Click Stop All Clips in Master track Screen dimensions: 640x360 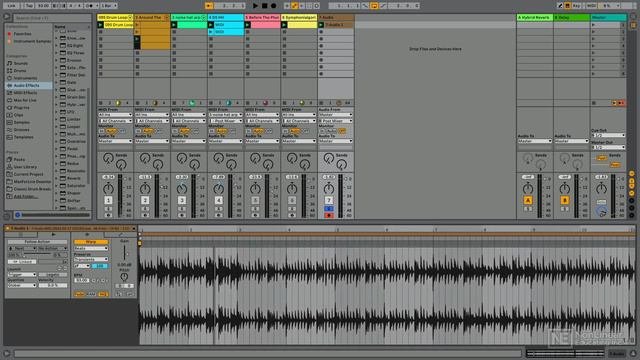pos(594,103)
